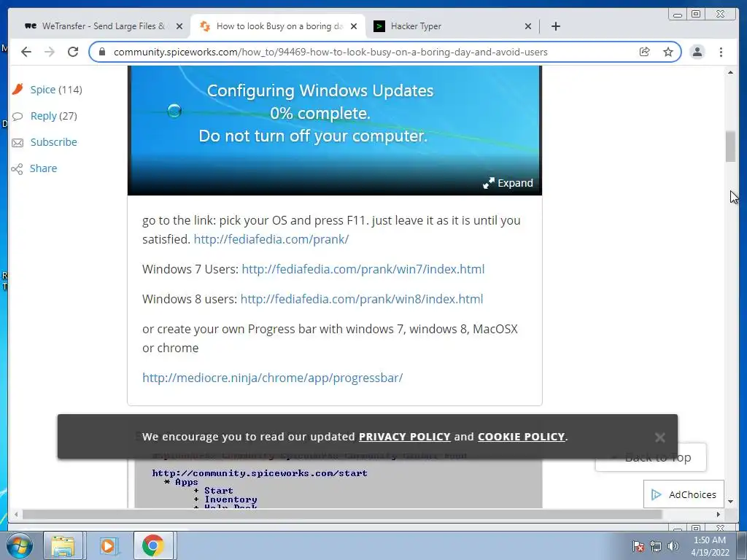Go back to previous page
This screenshot has width=747, height=560.
click(26, 52)
